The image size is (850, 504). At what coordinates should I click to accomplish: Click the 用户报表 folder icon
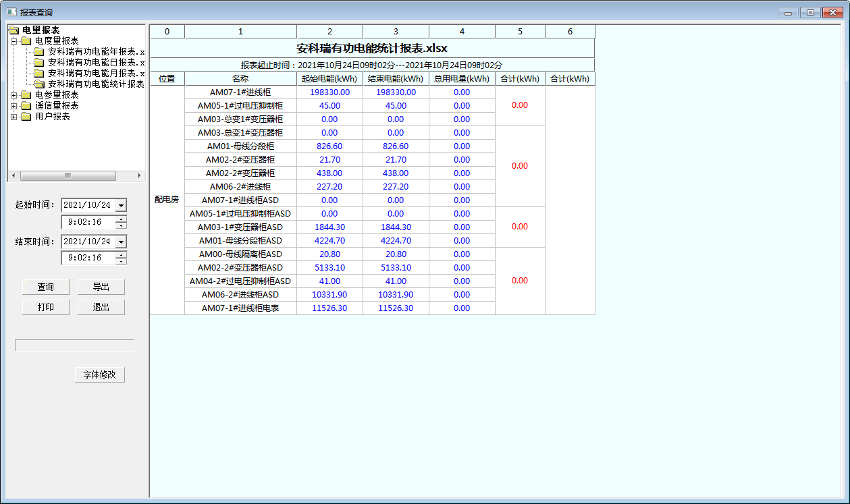tap(26, 117)
